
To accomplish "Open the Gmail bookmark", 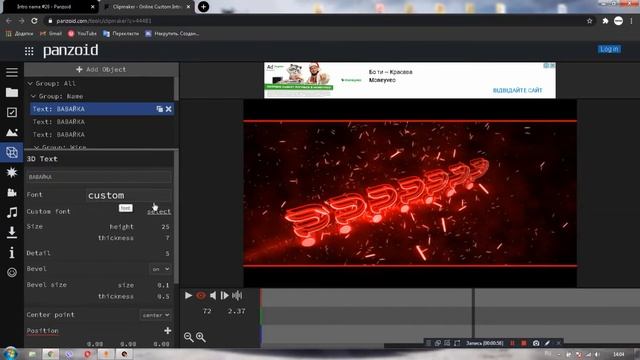I will tap(51, 33).
